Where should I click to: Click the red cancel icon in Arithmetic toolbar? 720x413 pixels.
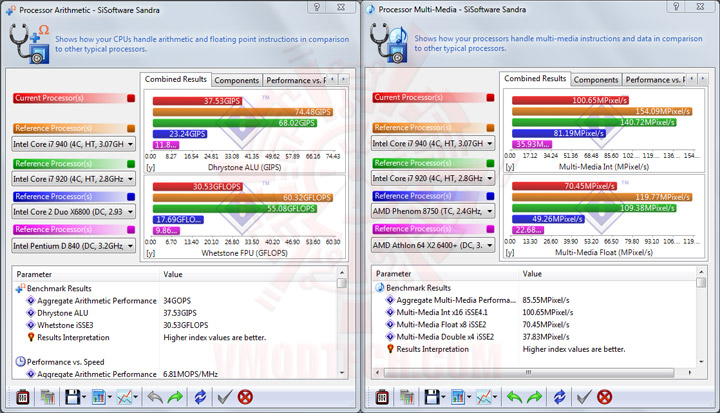(245, 397)
